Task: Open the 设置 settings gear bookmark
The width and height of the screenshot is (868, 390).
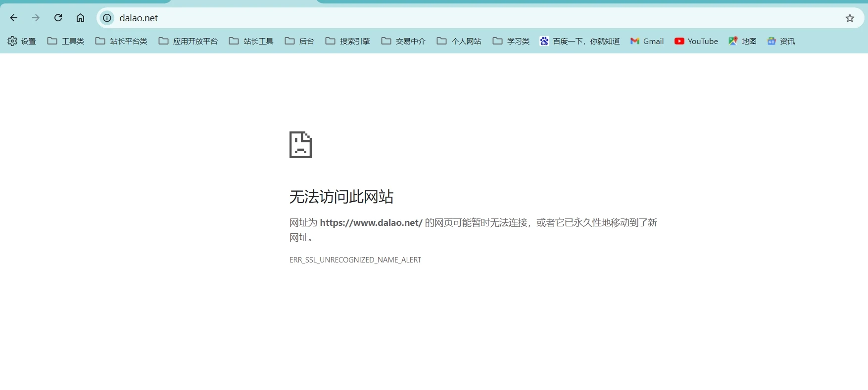Action: 22,41
